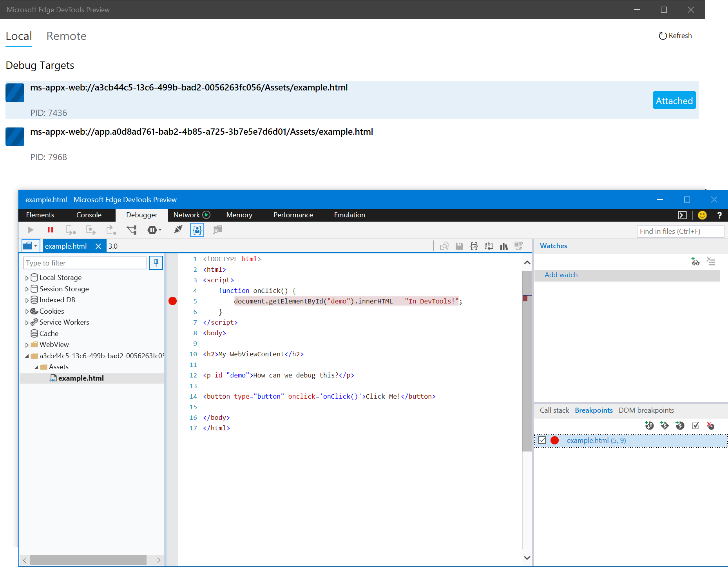Click the Break on new worker icon
728x567 pixels.
(x=132, y=230)
